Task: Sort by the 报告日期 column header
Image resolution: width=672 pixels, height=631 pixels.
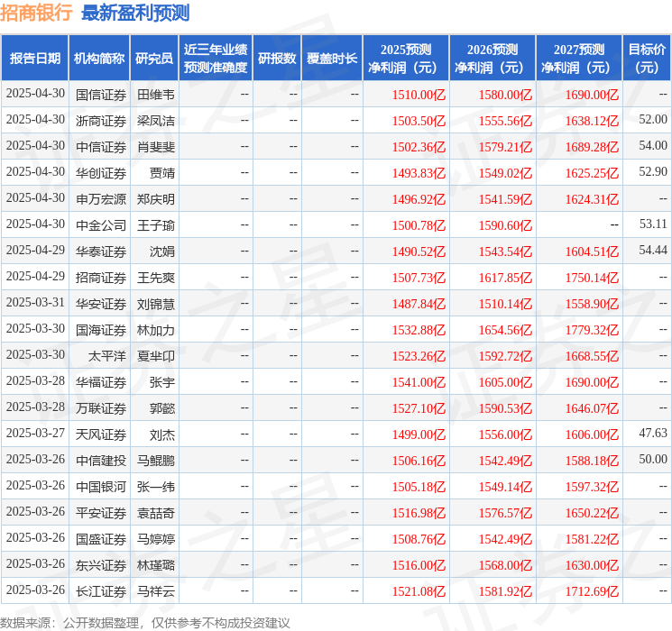Action: coord(35,58)
